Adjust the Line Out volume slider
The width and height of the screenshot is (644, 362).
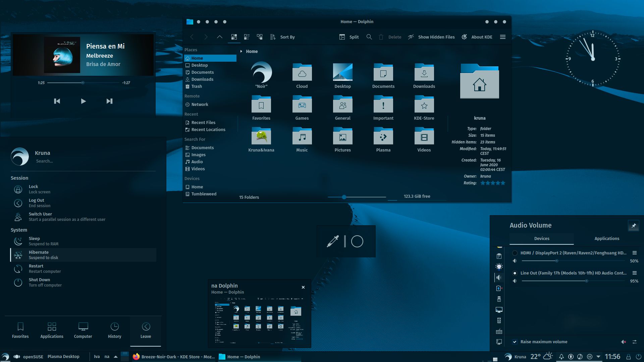(x=587, y=281)
